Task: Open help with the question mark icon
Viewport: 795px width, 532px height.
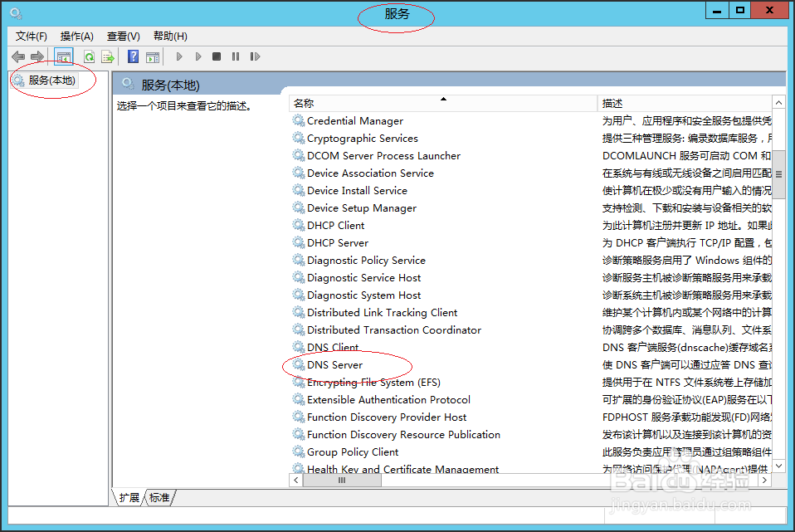Action: pos(132,56)
